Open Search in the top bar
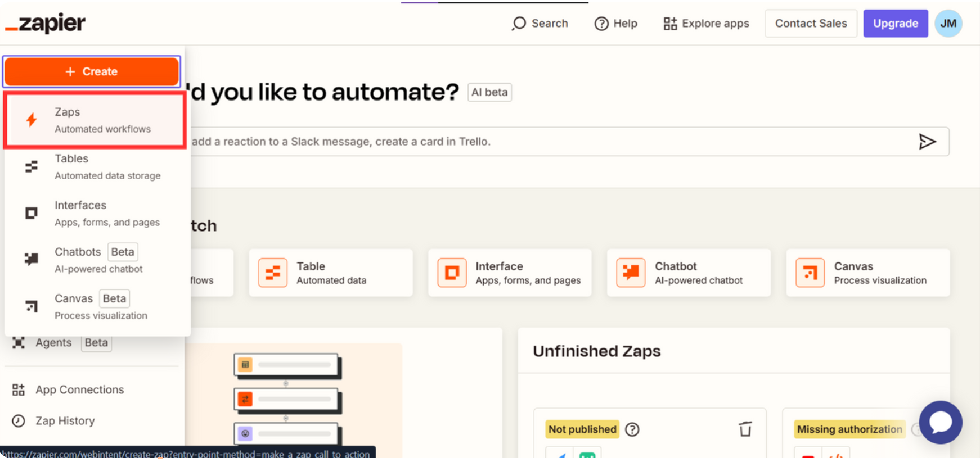 point(540,24)
